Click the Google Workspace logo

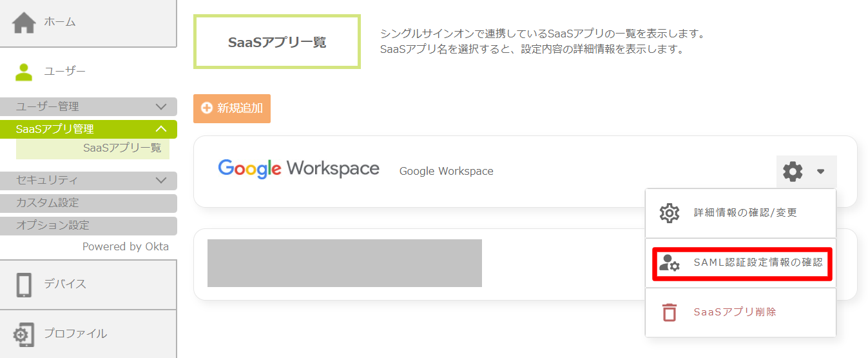(x=299, y=169)
